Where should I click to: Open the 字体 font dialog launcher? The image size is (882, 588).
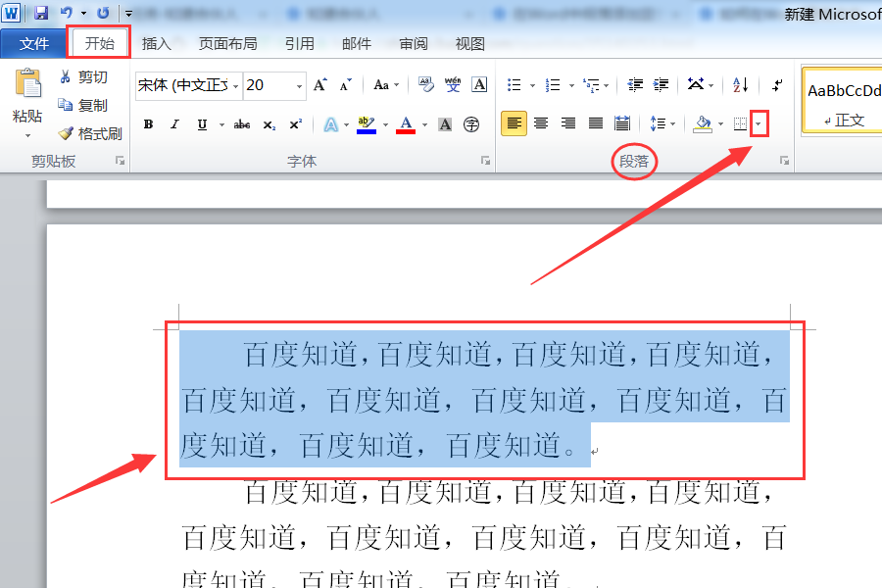click(485, 161)
